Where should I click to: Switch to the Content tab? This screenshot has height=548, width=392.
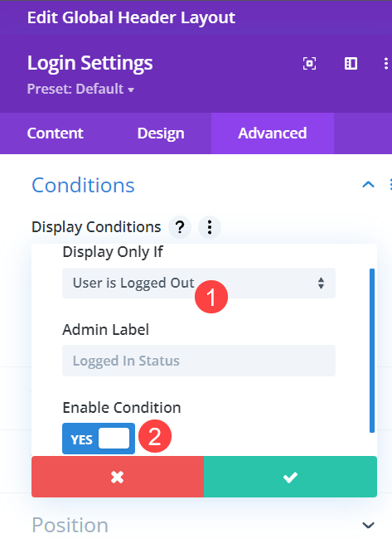[x=56, y=133]
